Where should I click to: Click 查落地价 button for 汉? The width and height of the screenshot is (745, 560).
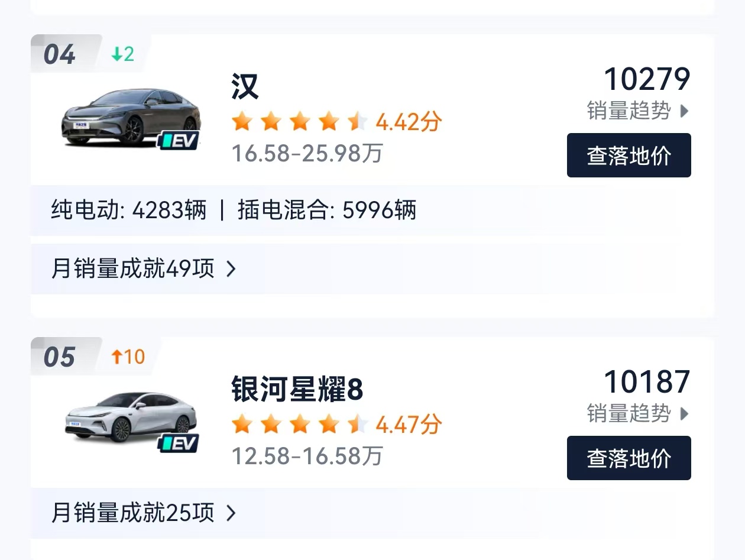[x=629, y=156]
